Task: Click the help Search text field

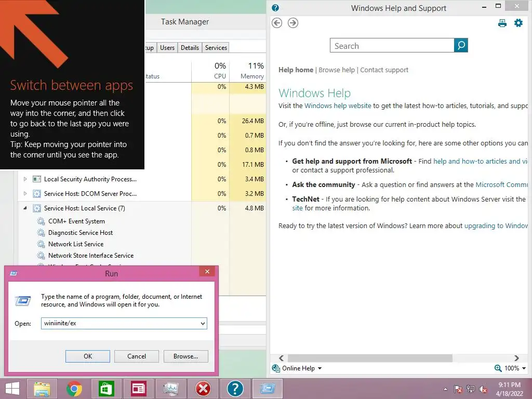Action: (392, 46)
